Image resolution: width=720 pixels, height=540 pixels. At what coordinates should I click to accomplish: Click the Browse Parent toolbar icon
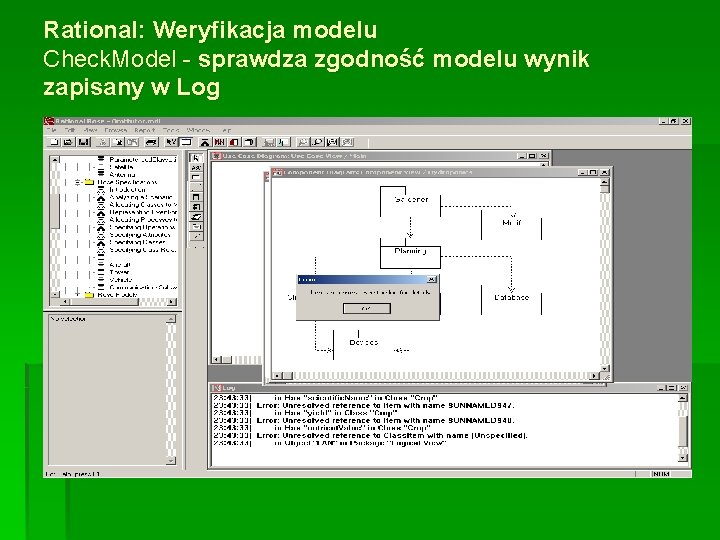tap(269, 142)
